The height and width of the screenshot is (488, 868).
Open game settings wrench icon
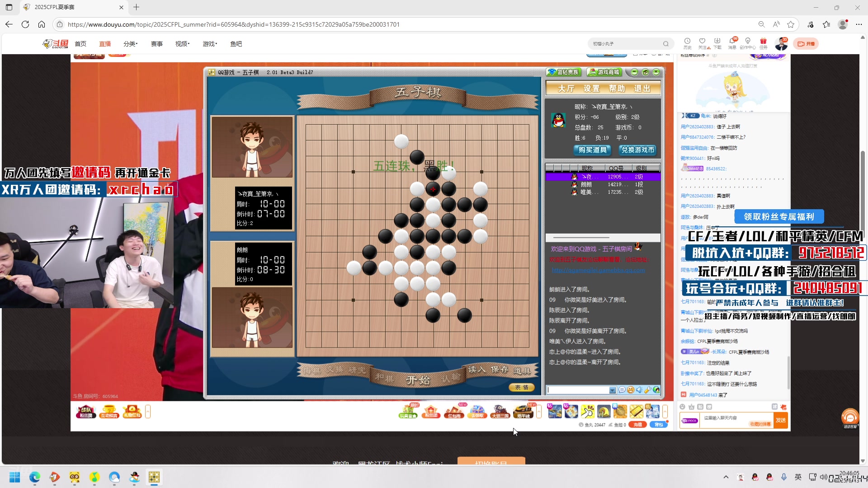pyautogui.click(x=647, y=390)
